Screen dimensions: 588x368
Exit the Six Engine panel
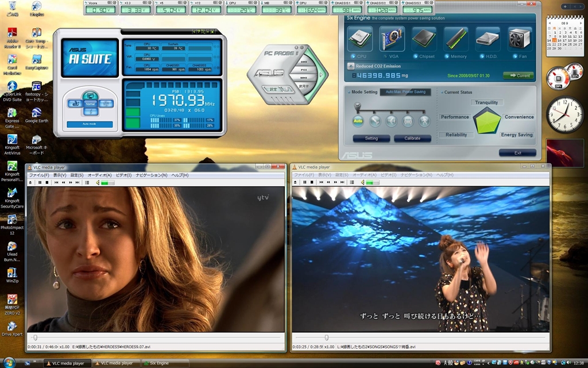tap(517, 153)
